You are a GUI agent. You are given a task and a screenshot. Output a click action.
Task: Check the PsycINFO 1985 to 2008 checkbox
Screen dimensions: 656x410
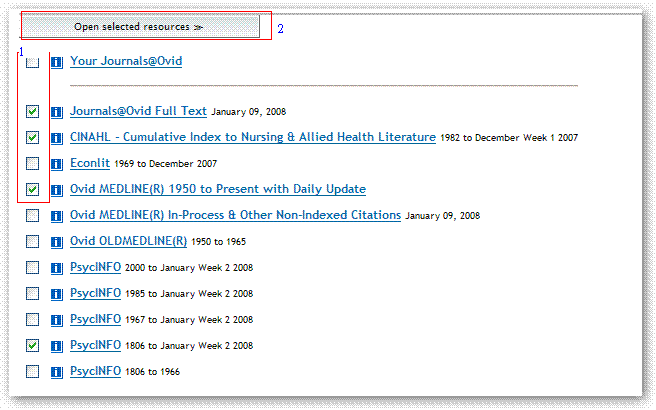[32, 293]
